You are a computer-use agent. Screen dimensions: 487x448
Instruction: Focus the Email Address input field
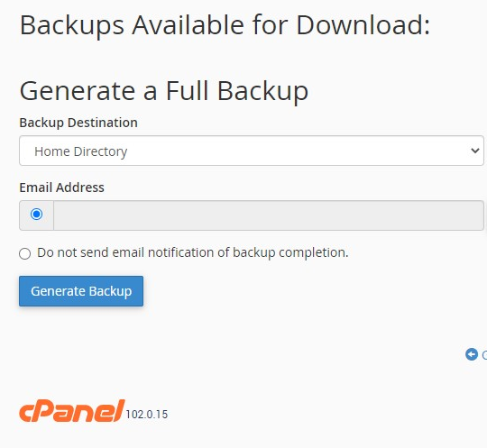point(269,215)
